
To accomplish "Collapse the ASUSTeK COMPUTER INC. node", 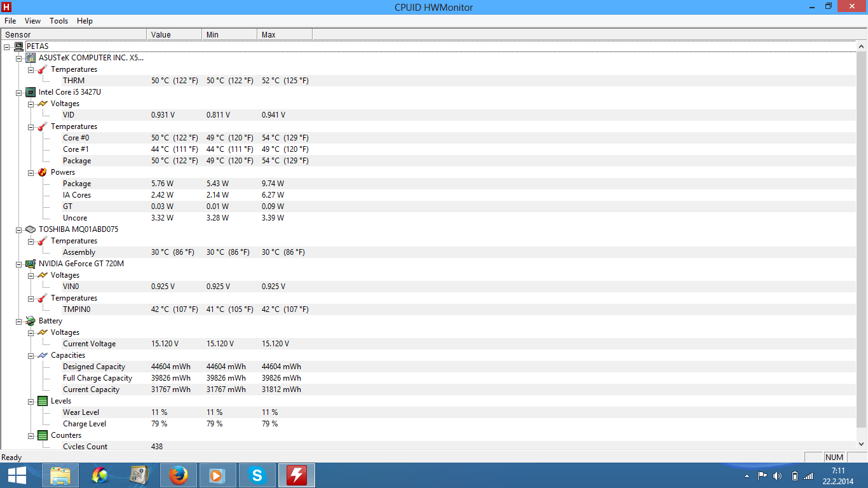I will (x=19, y=58).
